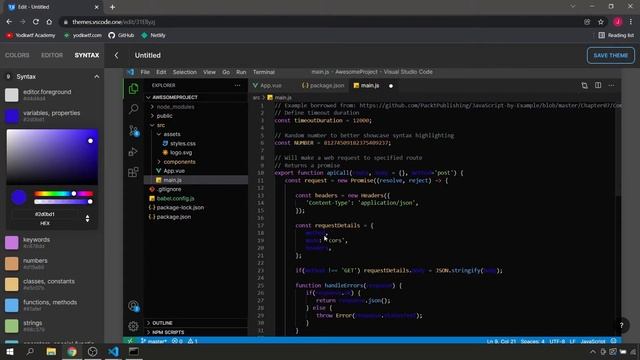Click the keywords color swatch
Screen dimensions: 640x360
(x=11, y=243)
